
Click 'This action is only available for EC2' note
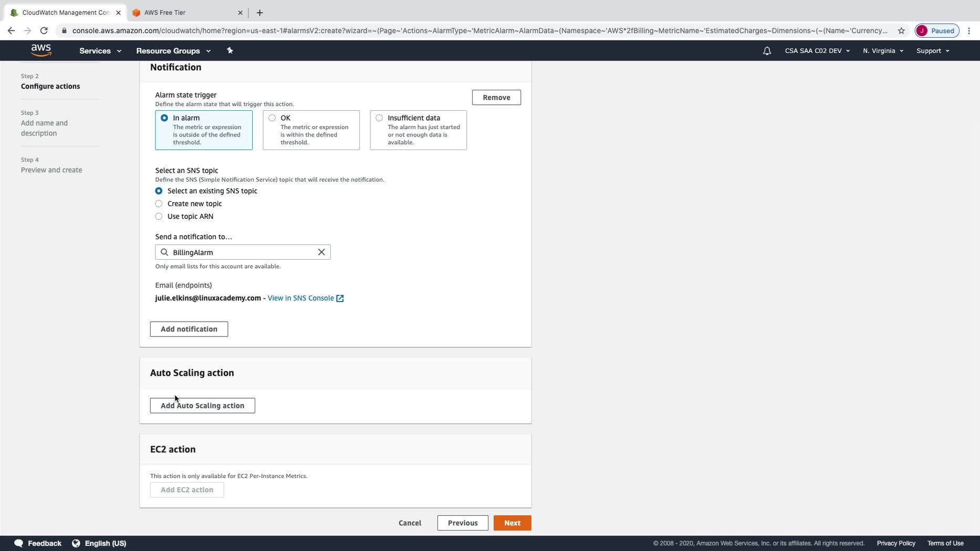228,476
